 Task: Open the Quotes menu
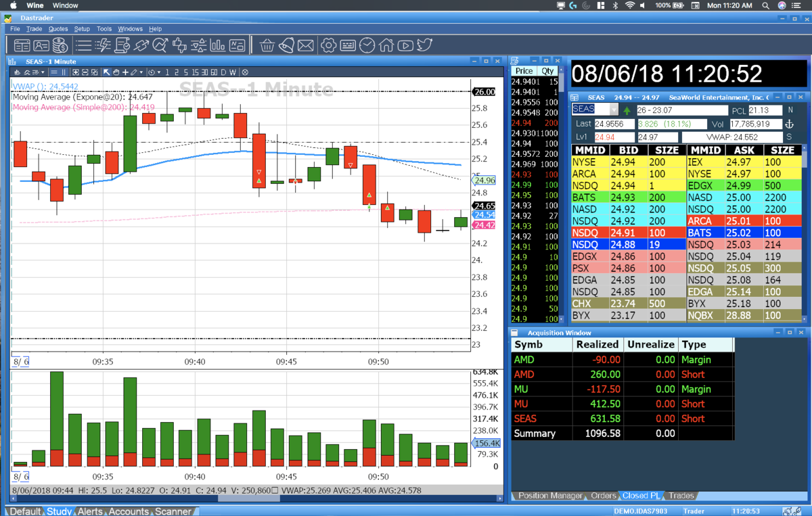point(58,29)
